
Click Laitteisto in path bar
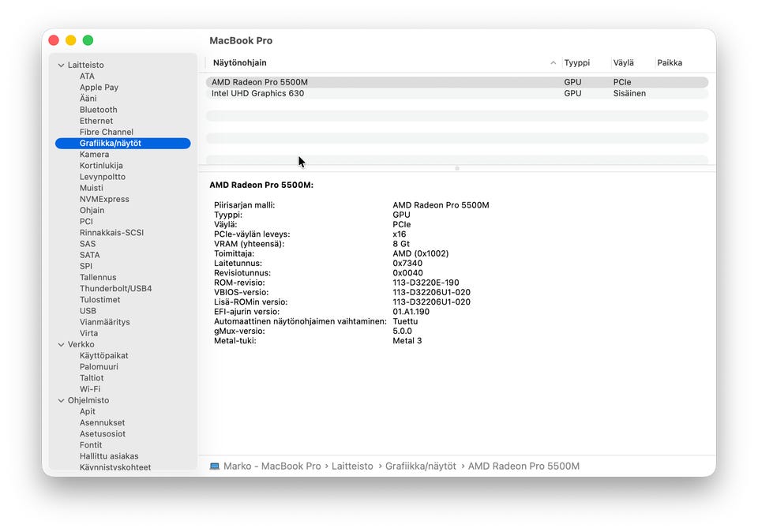[352, 466]
